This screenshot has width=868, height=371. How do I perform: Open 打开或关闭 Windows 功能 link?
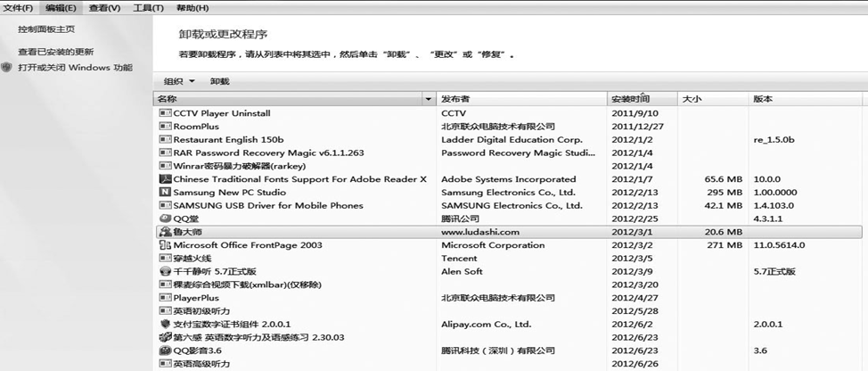(x=75, y=68)
